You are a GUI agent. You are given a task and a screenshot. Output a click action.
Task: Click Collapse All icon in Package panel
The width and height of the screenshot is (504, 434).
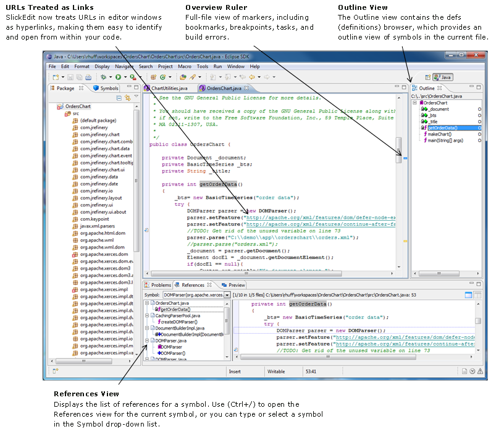tap(119, 98)
